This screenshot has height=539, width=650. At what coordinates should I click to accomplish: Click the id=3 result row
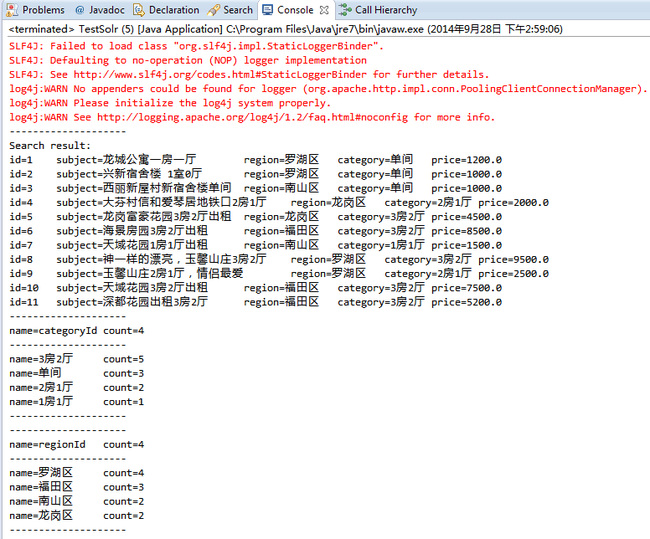pyautogui.click(x=255, y=188)
